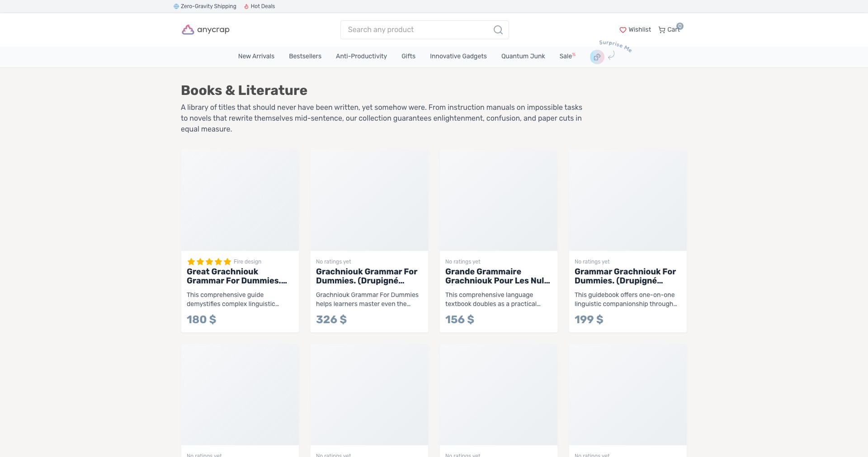Click the Hot Deals flame icon
The image size is (868, 457).
tap(246, 6)
